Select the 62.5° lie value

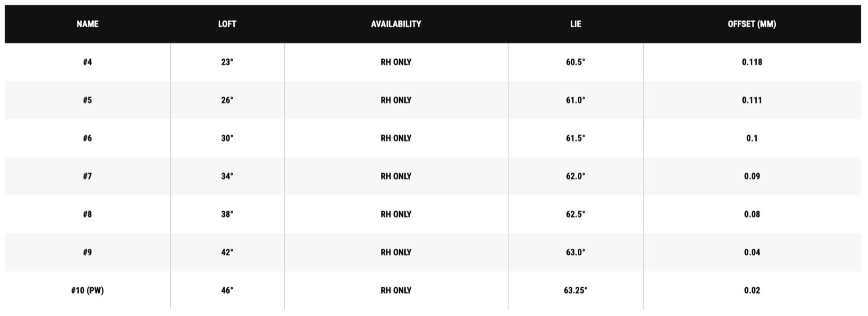(576, 214)
